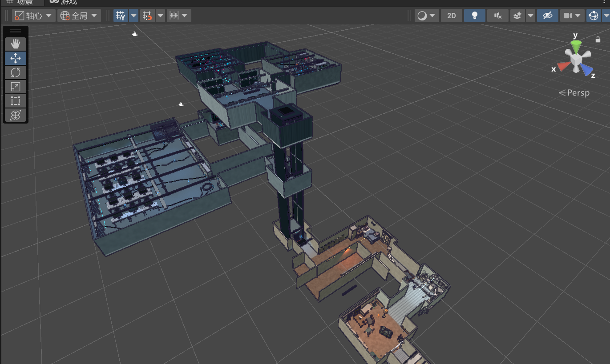Toggle scene audio mute button
Image resolution: width=610 pixels, height=364 pixels.
(498, 16)
